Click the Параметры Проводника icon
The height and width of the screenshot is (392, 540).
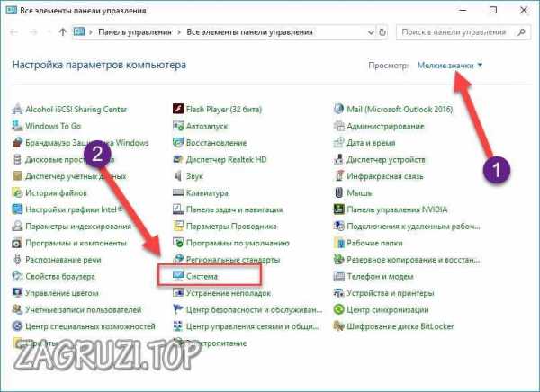(178, 226)
